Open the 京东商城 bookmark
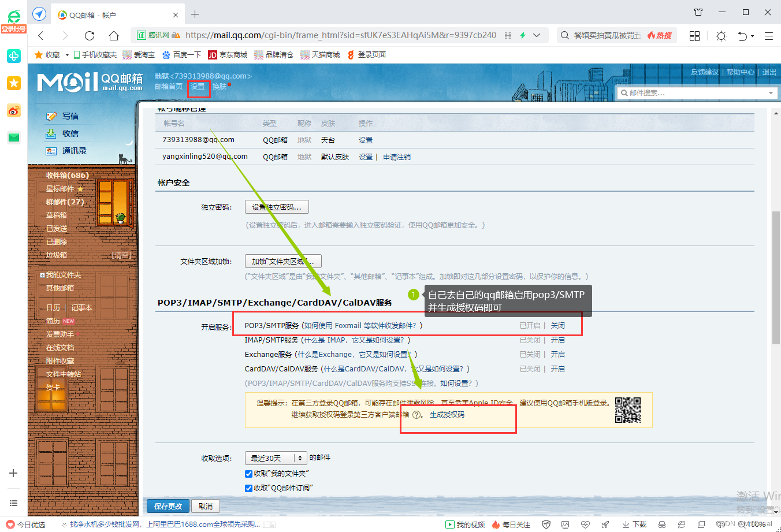 click(228, 55)
